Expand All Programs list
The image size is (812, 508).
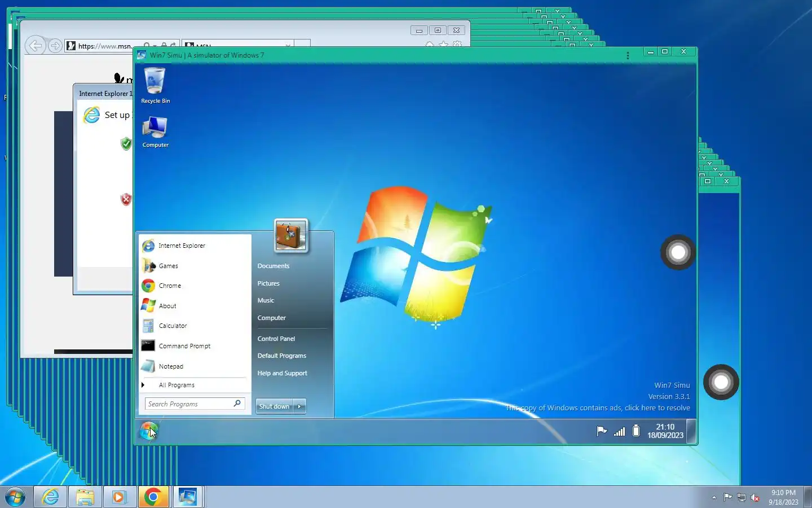[195, 385]
